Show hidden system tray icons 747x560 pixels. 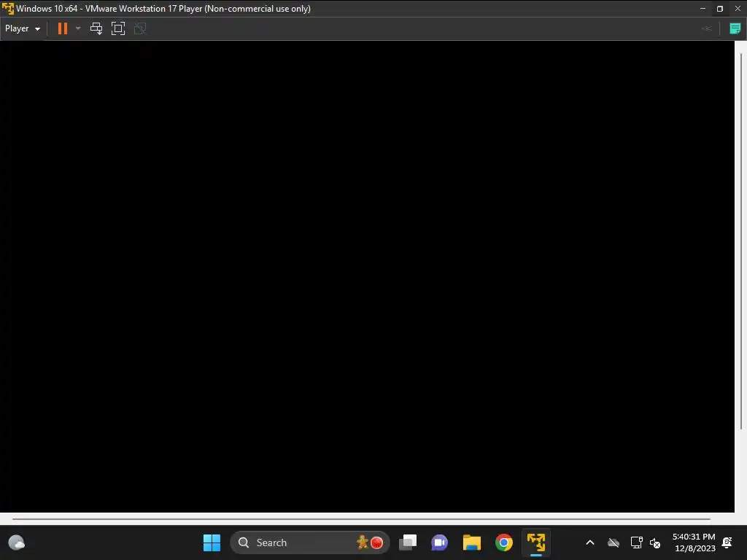(589, 542)
